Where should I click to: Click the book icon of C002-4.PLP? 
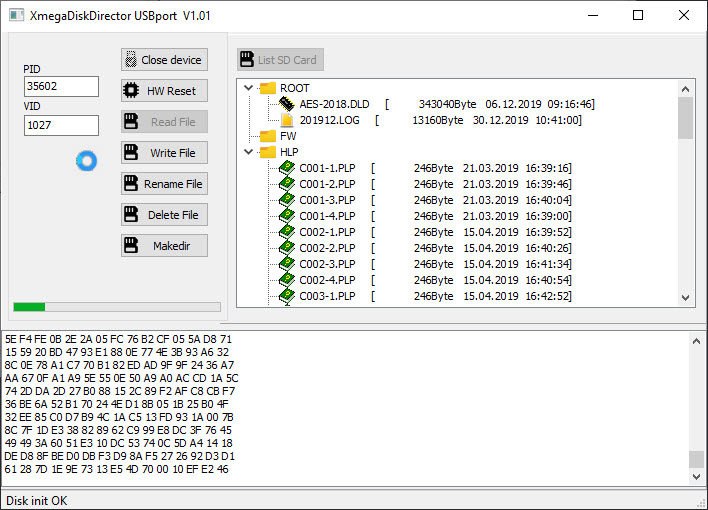(287, 280)
